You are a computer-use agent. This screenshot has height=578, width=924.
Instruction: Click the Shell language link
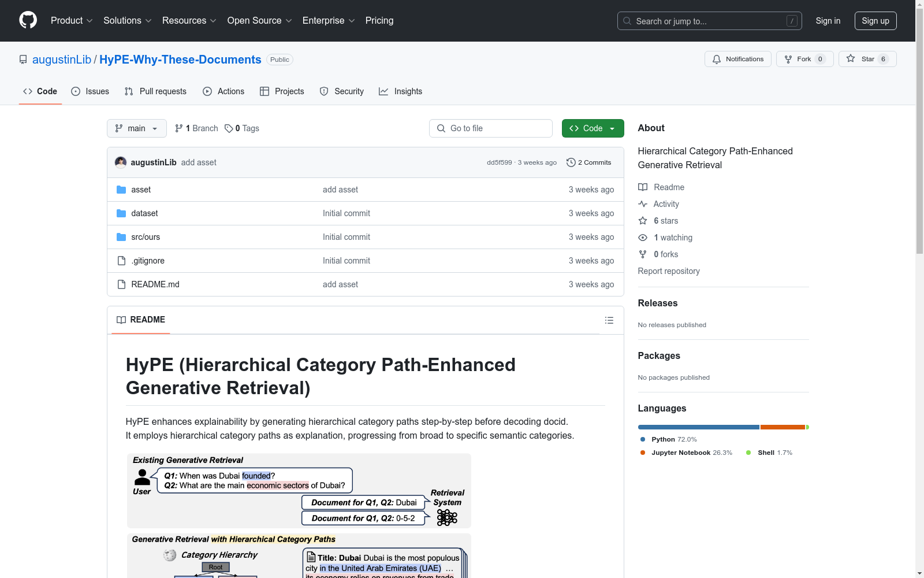point(769,453)
